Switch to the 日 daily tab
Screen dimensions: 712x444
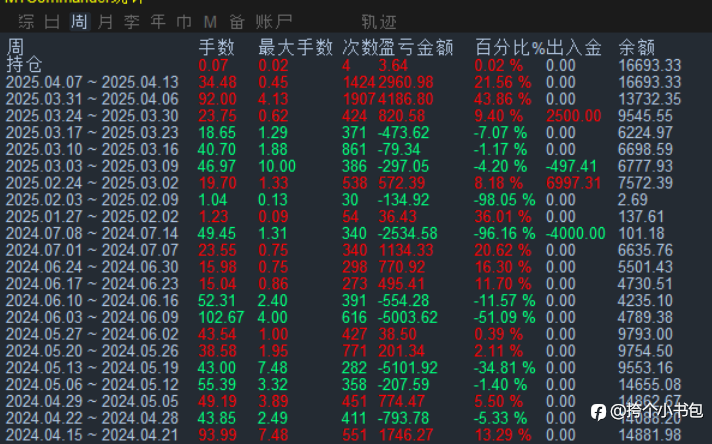point(52,22)
